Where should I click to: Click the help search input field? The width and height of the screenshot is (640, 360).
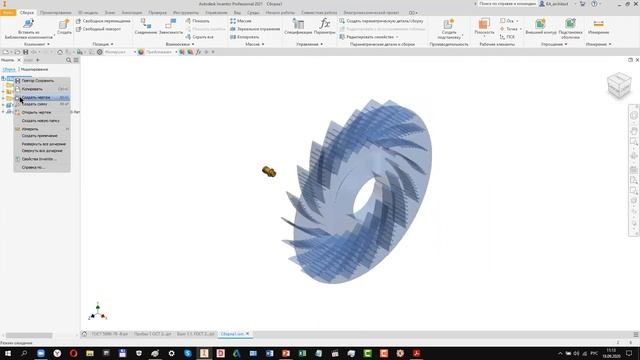point(507,4)
